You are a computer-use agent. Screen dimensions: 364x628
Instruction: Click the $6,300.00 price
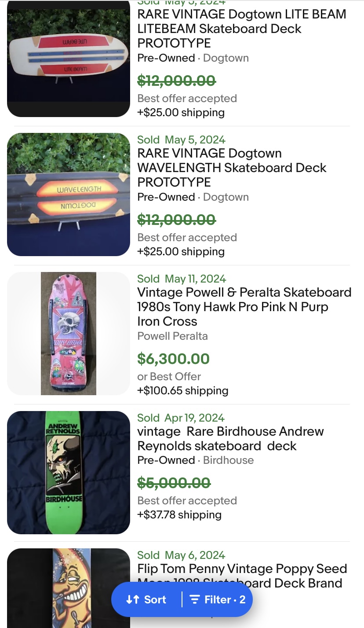pos(173,359)
